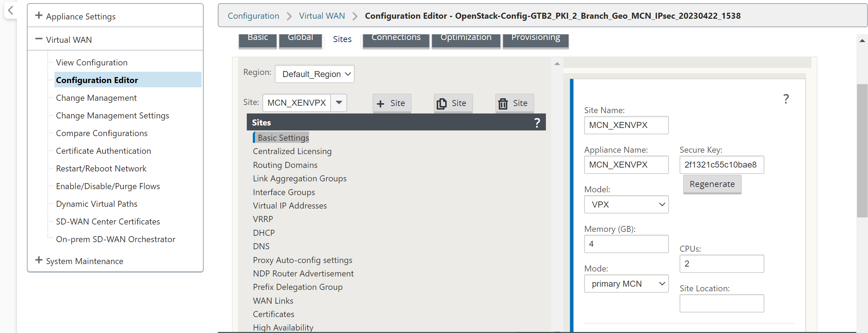Regenerate the secure key
Image resolution: width=868 pixels, height=333 pixels.
pyautogui.click(x=712, y=184)
